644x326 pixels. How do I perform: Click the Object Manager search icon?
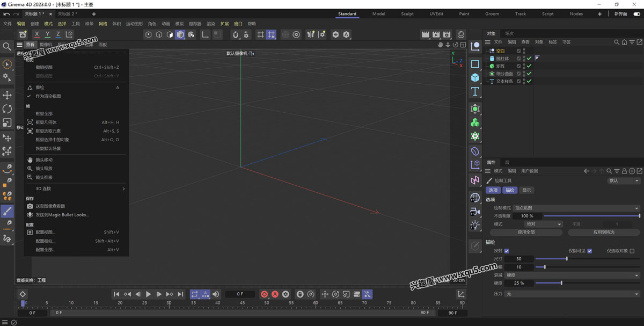[x=617, y=42]
